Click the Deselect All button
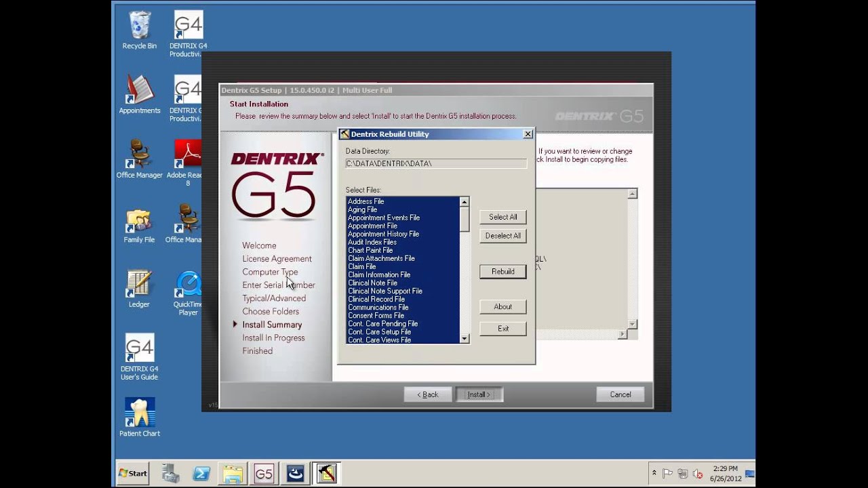The width and height of the screenshot is (868, 488). pyautogui.click(x=503, y=236)
